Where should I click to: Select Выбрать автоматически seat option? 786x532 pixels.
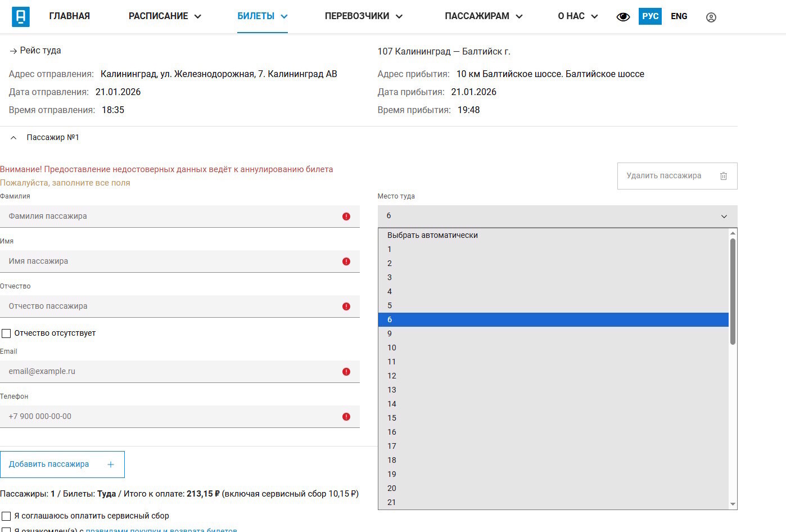click(x=432, y=236)
